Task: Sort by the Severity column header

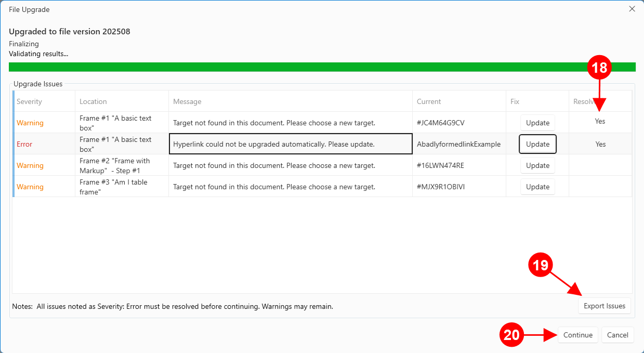Action: point(30,101)
